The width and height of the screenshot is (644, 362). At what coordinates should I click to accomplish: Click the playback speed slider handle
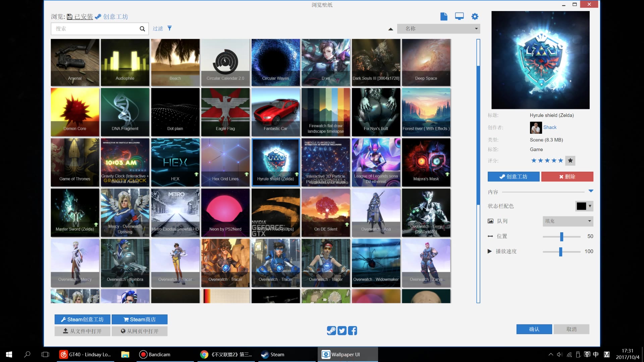[x=560, y=252]
